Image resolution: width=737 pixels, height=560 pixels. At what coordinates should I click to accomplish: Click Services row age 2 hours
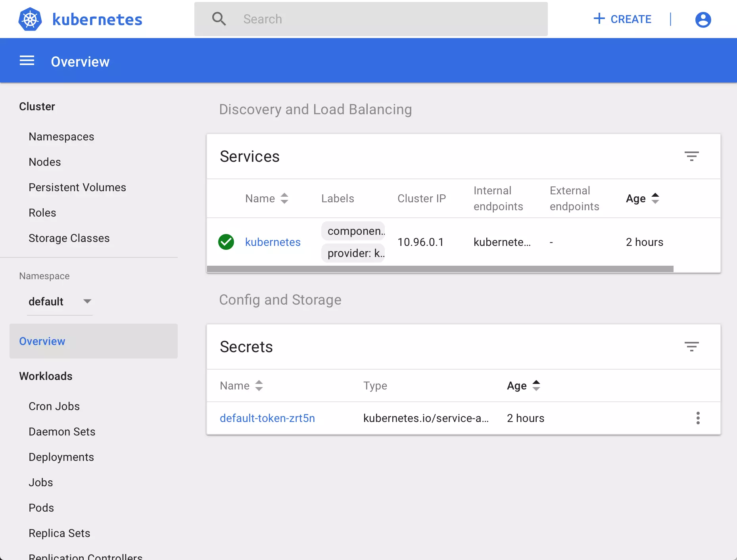pos(645,242)
